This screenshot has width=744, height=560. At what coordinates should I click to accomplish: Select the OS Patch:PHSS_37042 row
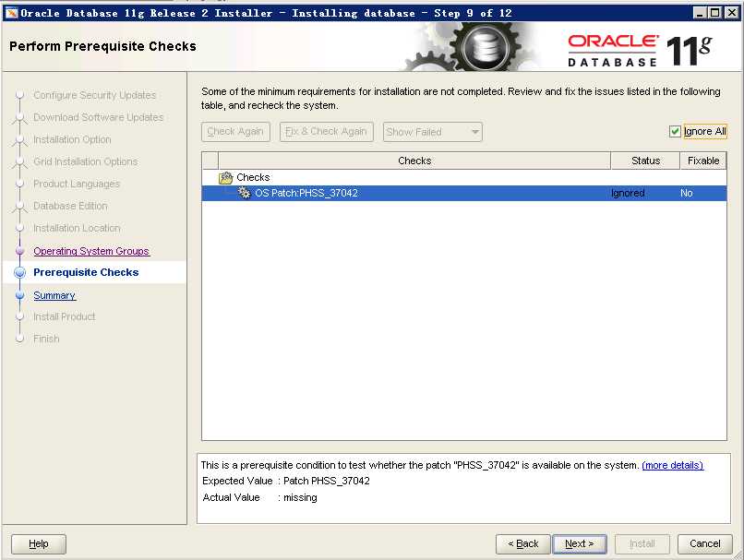pyautogui.click(x=464, y=193)
